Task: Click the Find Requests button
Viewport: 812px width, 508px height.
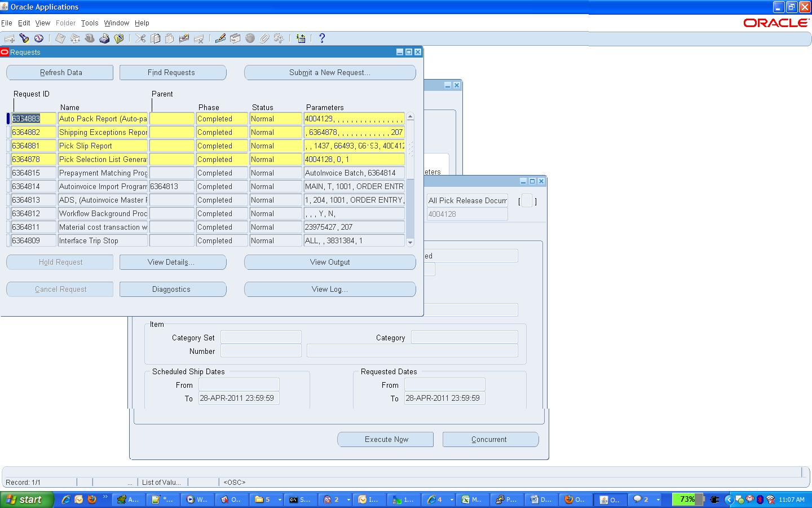Action: tap(173, 72)
